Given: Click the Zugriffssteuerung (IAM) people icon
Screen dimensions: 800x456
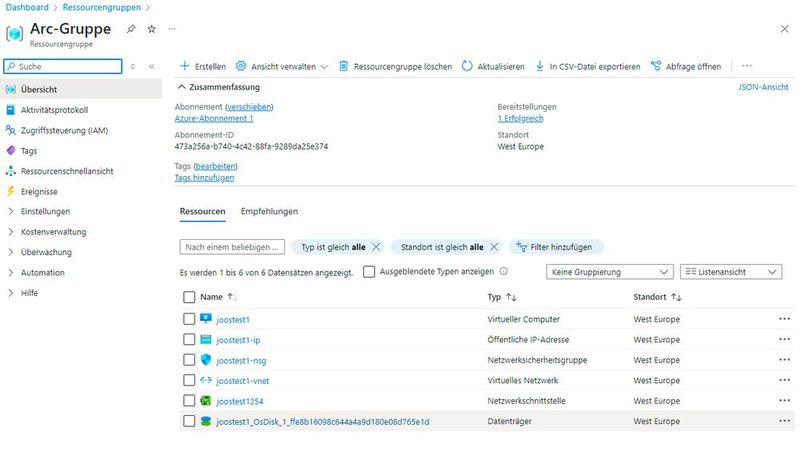Looking at the screenshot, I should tap(11, 130).
